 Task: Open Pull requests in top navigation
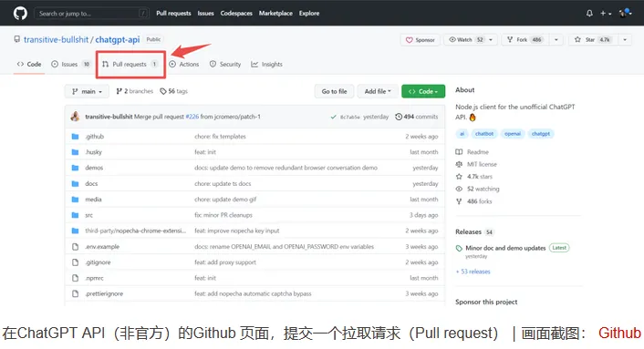(x=173, y=13)
